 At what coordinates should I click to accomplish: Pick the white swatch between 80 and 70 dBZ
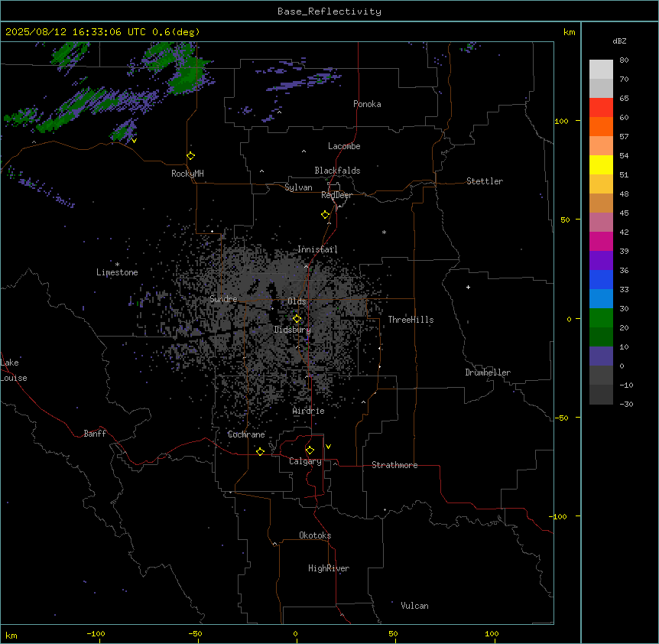point(601,70)
